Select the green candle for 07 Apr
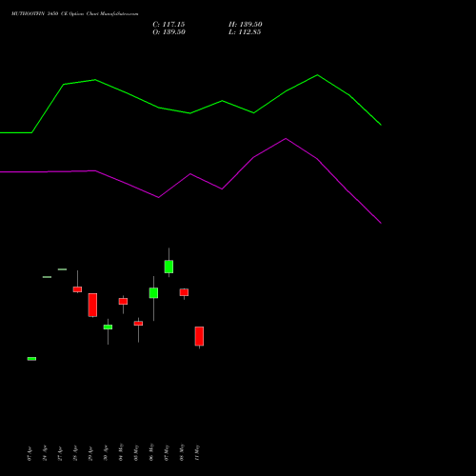This screenshot has height=476, width=476. pyautogui.click(x=31, y=359)
